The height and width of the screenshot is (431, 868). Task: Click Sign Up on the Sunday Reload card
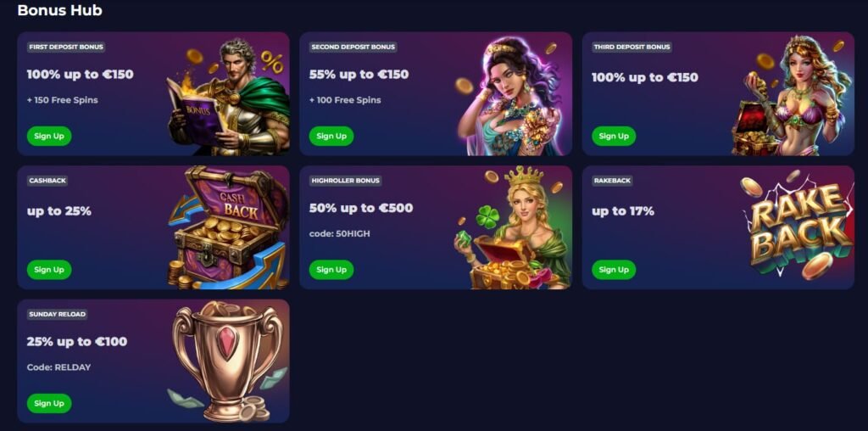pos(49,403)
